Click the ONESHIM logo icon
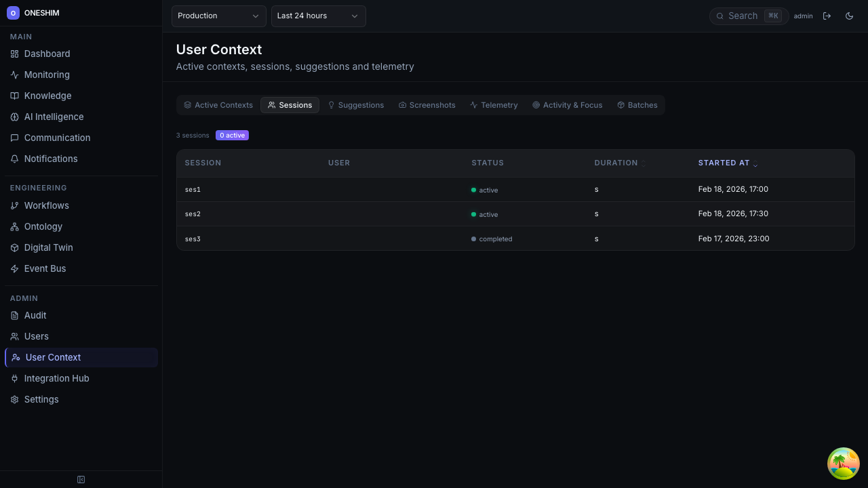 coord(13,13)
